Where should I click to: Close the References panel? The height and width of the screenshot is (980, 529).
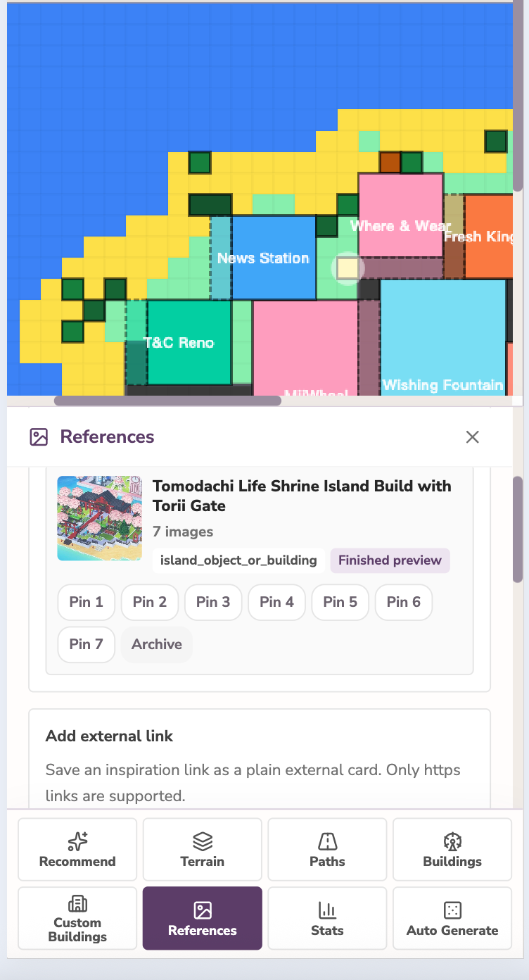pos(473,437)
